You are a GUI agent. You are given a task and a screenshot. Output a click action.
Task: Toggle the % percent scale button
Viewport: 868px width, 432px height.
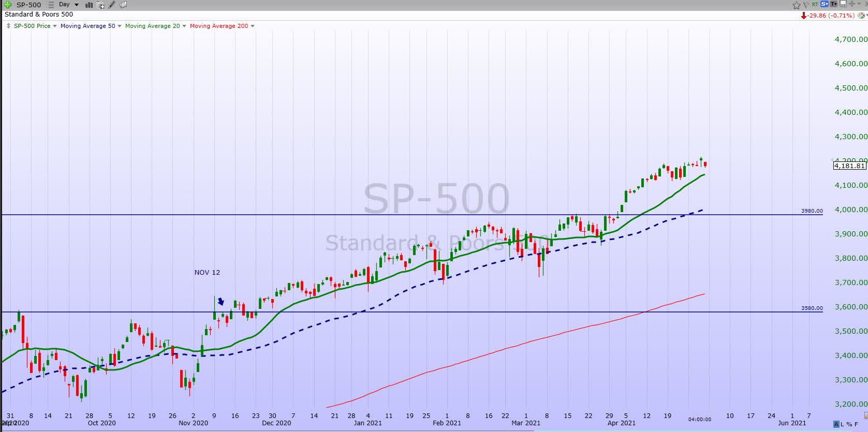click(x=849, y=424)
